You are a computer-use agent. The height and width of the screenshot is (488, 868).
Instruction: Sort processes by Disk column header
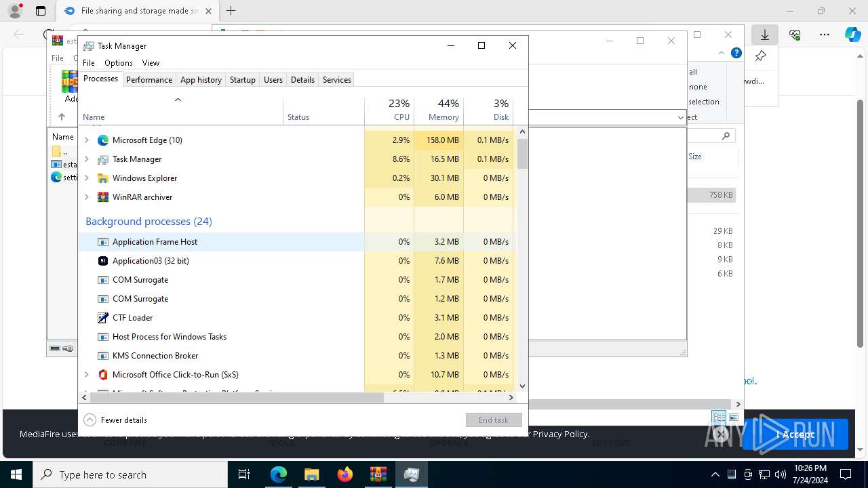pos(488,110)
